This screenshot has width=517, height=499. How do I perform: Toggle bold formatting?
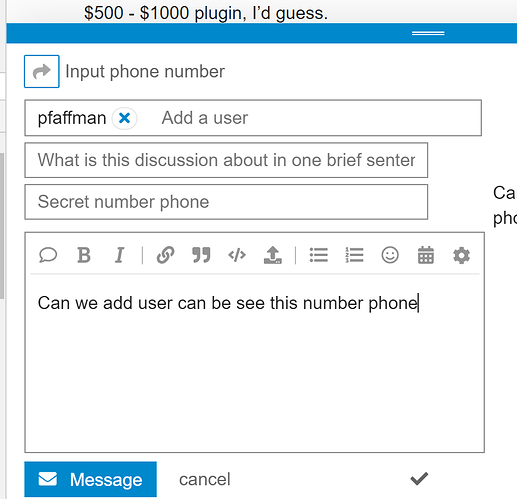84,255
